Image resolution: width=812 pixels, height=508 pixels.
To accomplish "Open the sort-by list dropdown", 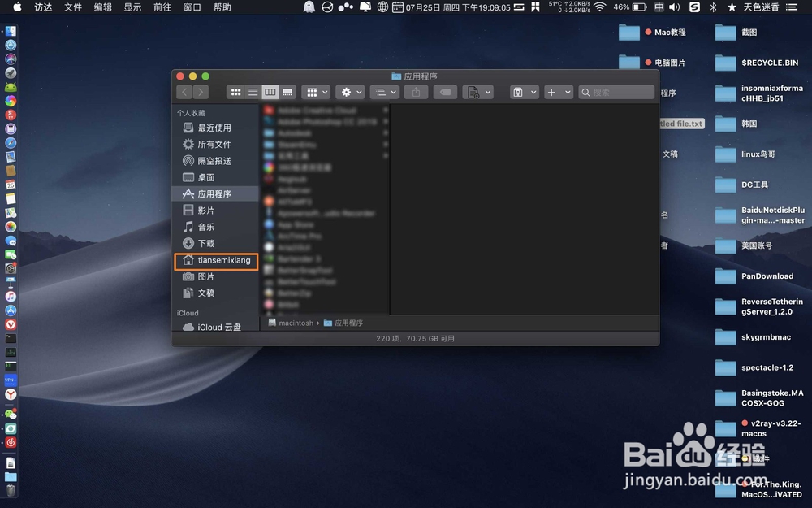I will click(x=384, y=93).
